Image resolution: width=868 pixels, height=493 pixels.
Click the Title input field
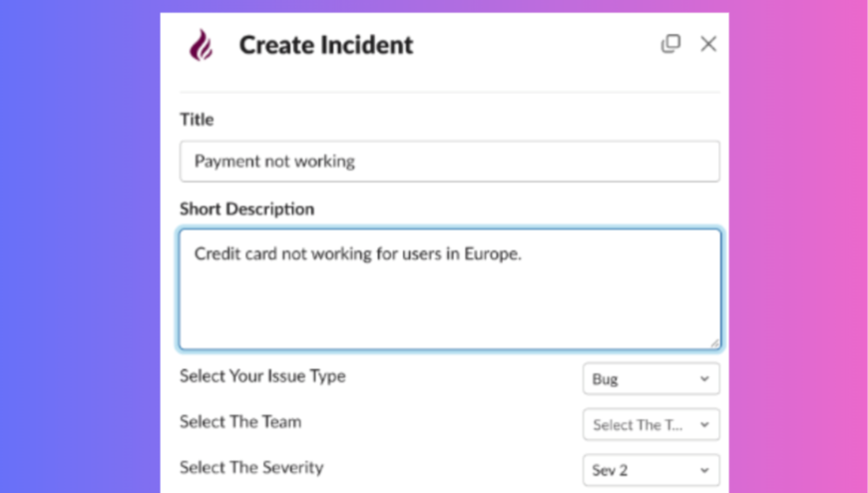pyautogui.click(x=449, y=161)
